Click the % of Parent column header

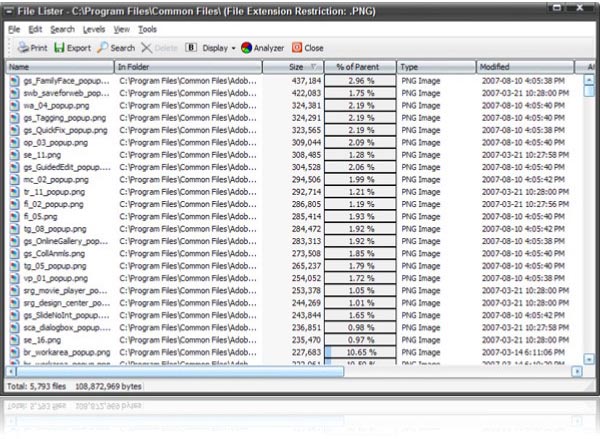pos(361,66)
